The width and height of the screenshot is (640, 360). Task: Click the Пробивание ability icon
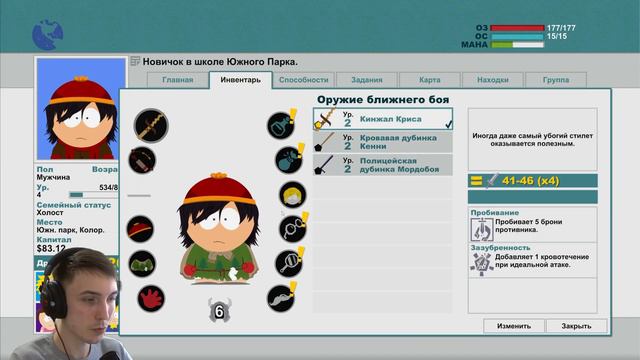[482, 229]
